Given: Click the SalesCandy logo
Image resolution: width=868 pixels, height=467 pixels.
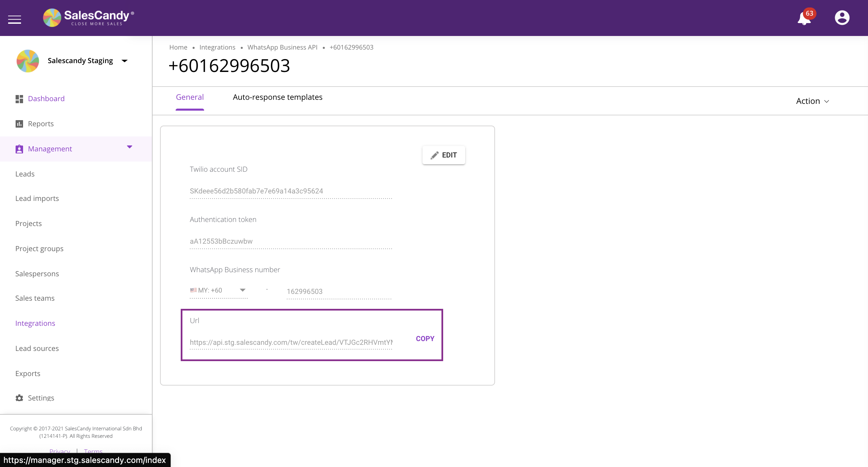Looking at the screenshot, I should pos(89,18).
